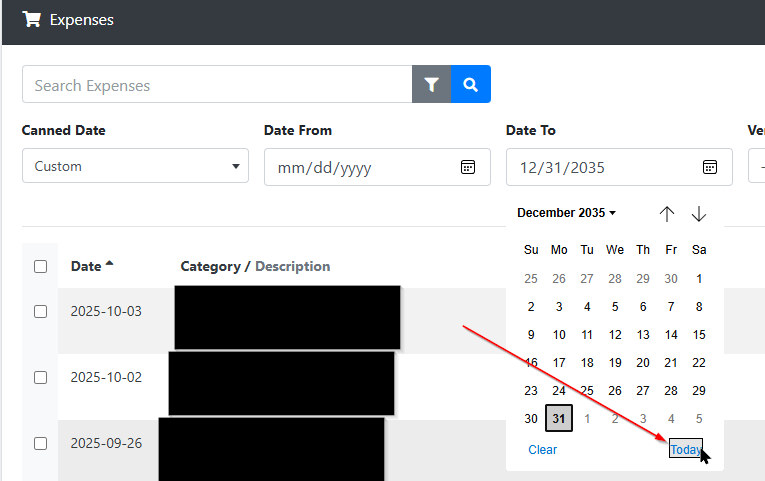Go to next month with down arrow
This screenshot has width=765, height=481.
click(x=699, y=214)
